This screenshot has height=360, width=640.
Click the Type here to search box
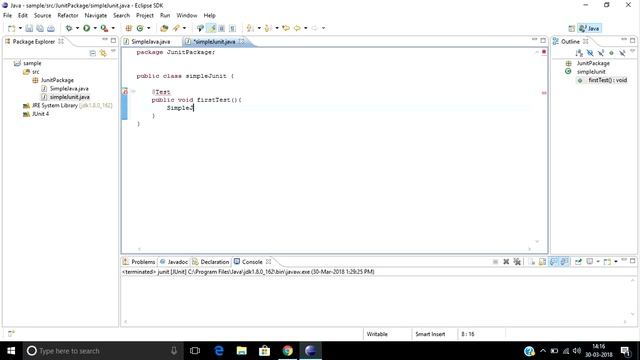coord(102,351)
